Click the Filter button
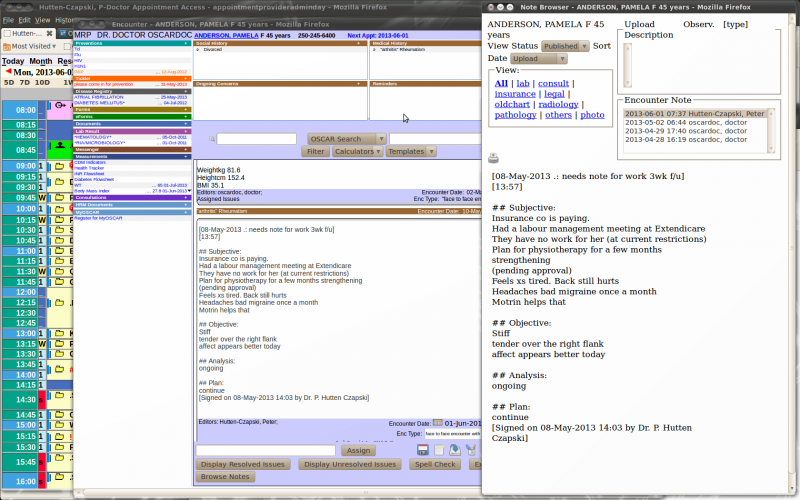Image resolution: width=800 pixels, height=500 pixels. pyautogui.click(x=315, y=152)
